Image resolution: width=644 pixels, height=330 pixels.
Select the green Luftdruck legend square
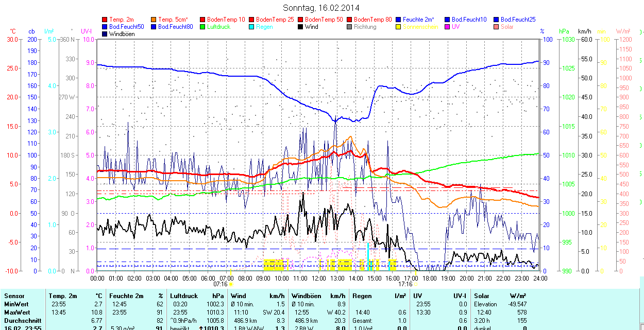click(202, 27)
